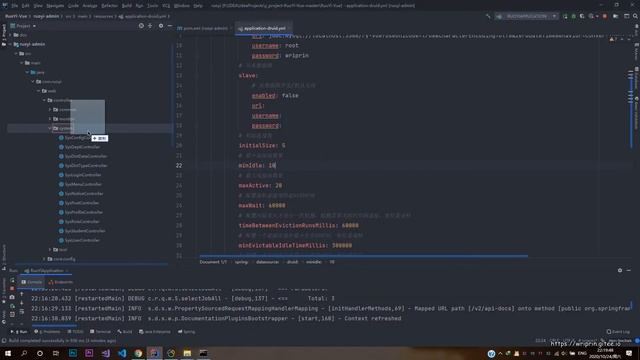Open the File menu
The width and height of the screenshot is (640, 360).
pyautogui.click(x=14, y=6)
